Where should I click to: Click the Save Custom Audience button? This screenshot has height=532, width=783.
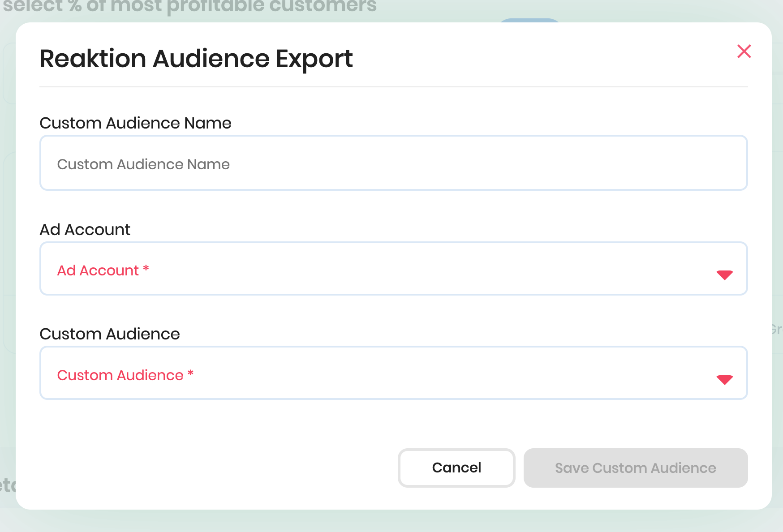[x=635, y=468]
